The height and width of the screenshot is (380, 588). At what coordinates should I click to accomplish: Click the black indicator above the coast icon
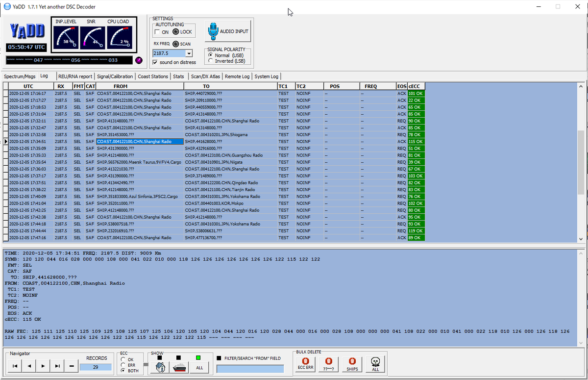point(159,357)
